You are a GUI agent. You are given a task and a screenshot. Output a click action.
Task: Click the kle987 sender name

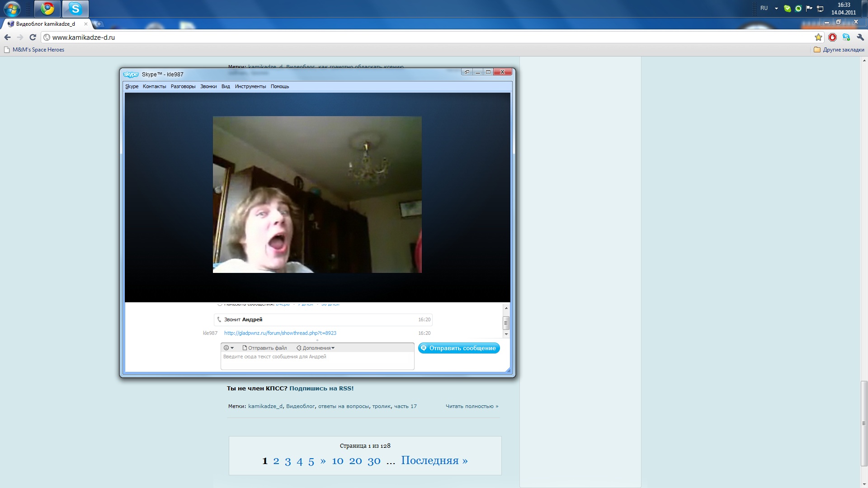click(210, 333)
